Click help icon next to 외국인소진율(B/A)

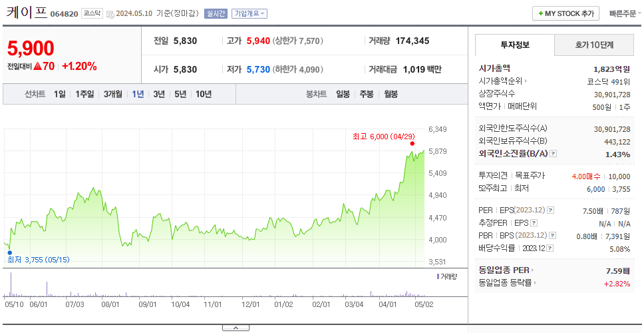[x=554, y=154]
